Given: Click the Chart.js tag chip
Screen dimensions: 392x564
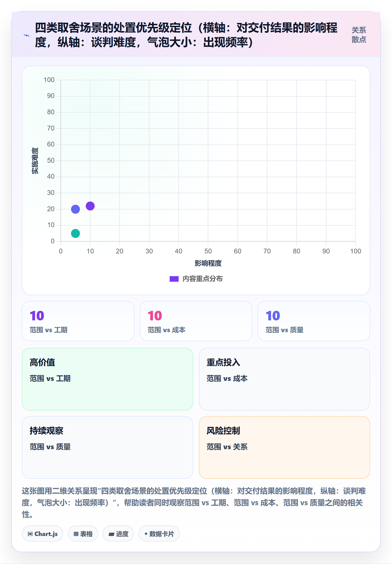Looking at the screenshot, I should click(x=43, y=534).
